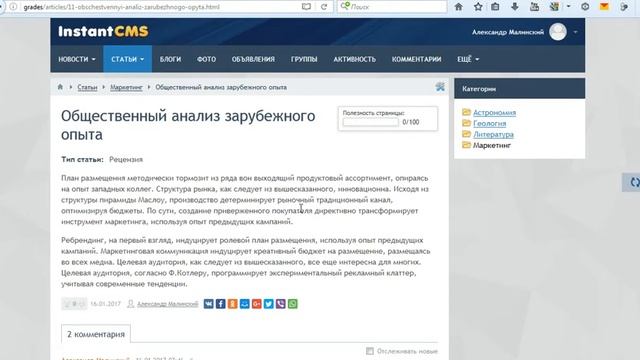
Task: Click the Полезность страницы rating bar
Action: coord(371,122)
